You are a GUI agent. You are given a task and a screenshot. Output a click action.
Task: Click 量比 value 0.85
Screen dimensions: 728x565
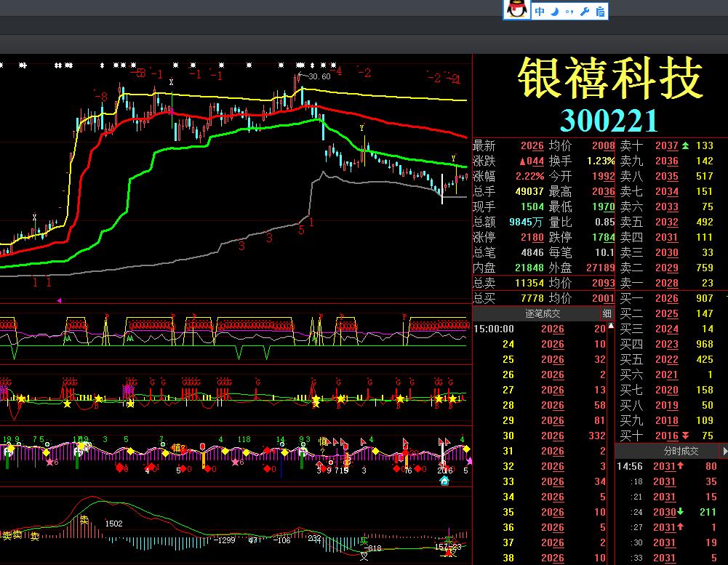[x=605, y=223]
